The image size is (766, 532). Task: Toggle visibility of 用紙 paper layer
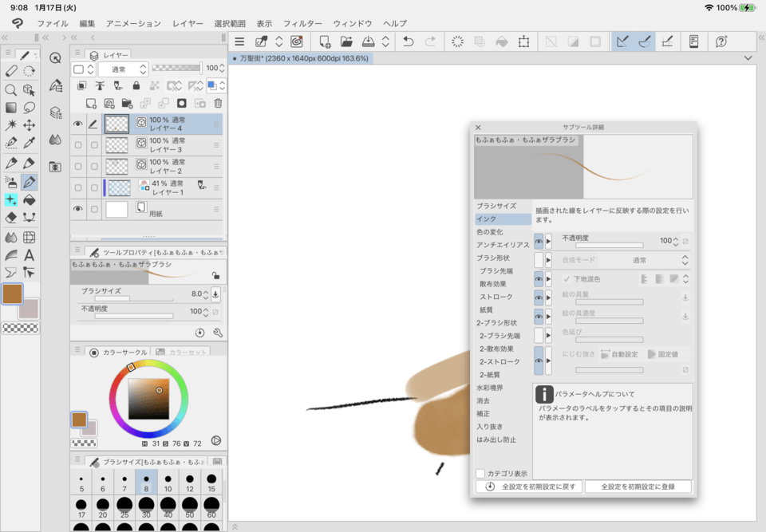77,209
